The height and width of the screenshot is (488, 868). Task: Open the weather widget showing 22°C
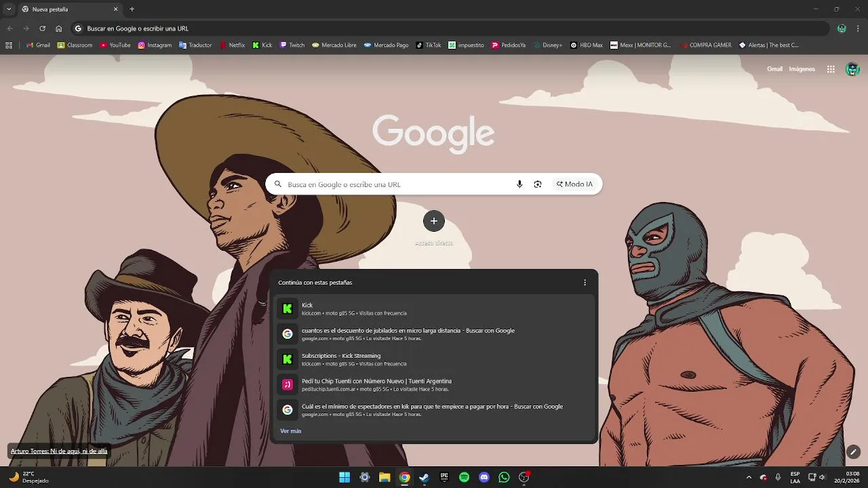click(x=28, y=477)
